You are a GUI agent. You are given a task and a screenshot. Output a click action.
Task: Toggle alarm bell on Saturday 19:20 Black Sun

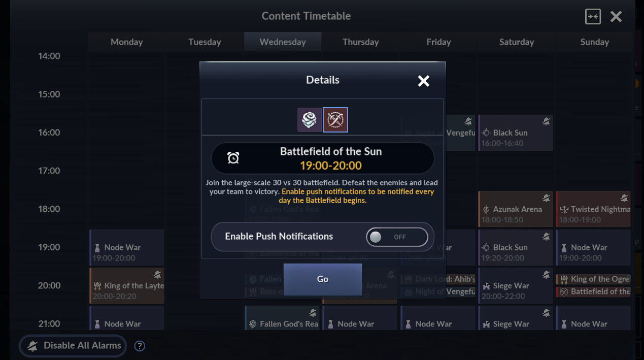[x=546, y=237]
